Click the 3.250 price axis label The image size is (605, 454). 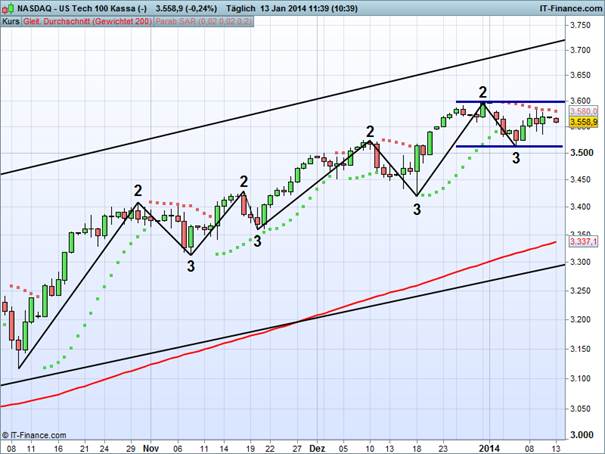tap(580, 291)
